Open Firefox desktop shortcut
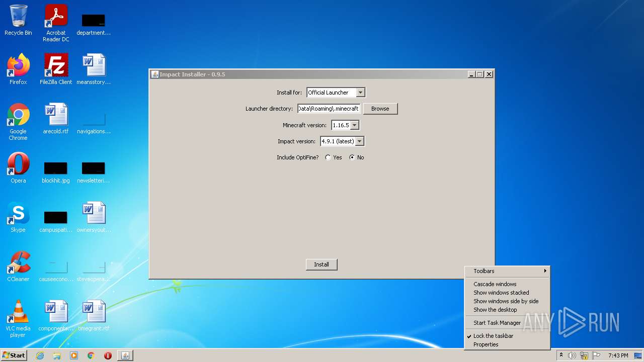This screenshot has width=644, height=362. [18, 69]
